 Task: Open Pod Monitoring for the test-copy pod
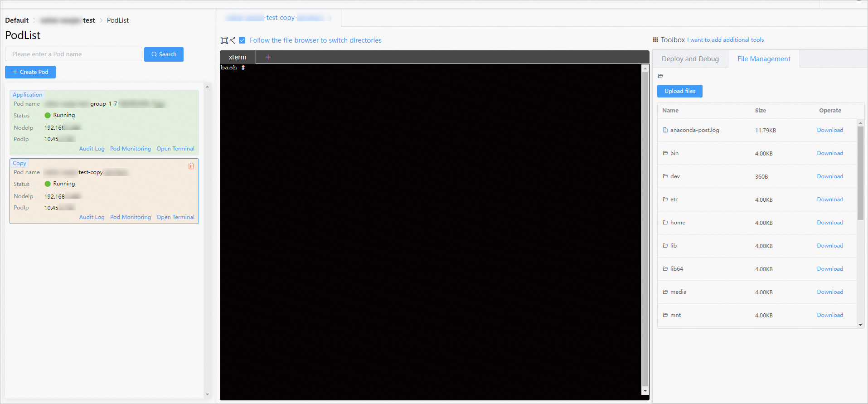point(131,217)
